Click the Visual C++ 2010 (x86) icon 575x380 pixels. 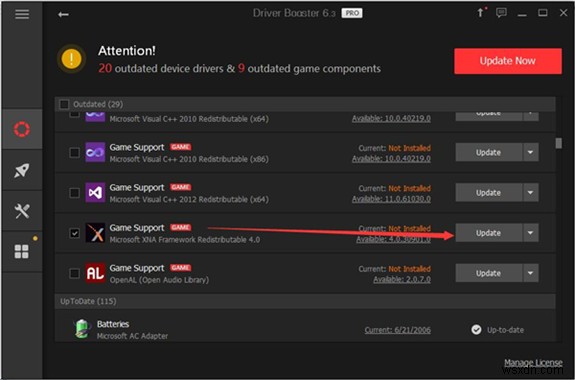pyautogui.click(x=95, y=152)
